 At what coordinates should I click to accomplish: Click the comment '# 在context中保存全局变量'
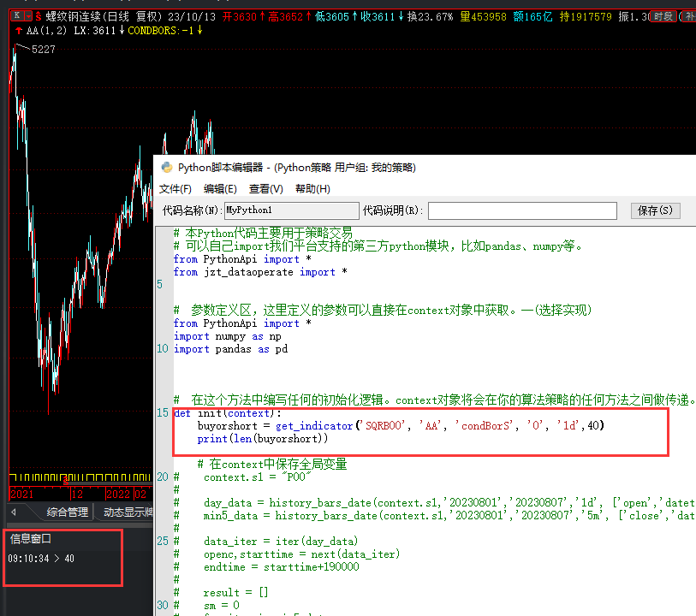(x=272, y=465)
